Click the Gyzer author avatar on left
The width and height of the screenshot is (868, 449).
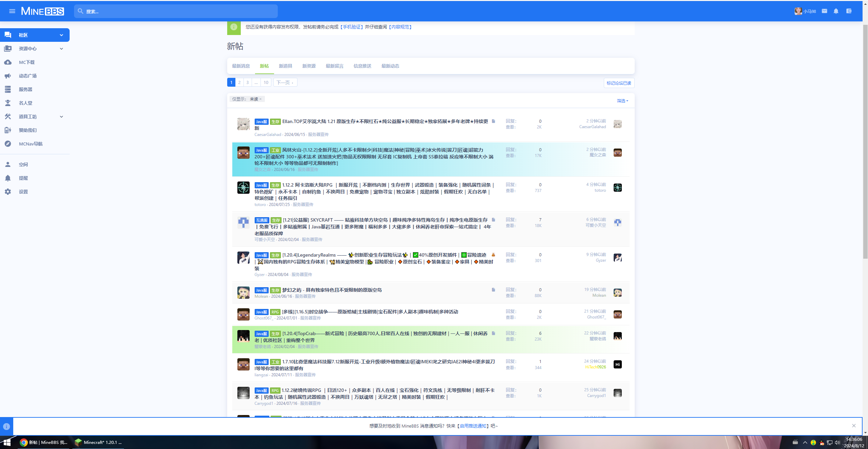point(243,258)
